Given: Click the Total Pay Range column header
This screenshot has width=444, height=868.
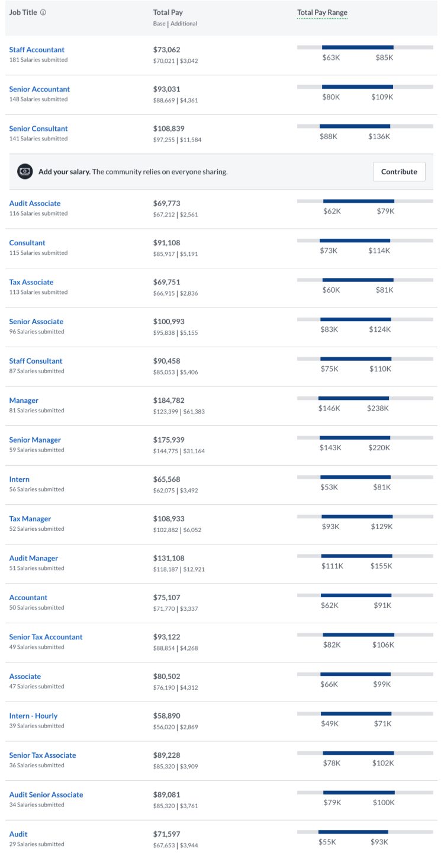Looking at the screenshot, I should (322, 12).
